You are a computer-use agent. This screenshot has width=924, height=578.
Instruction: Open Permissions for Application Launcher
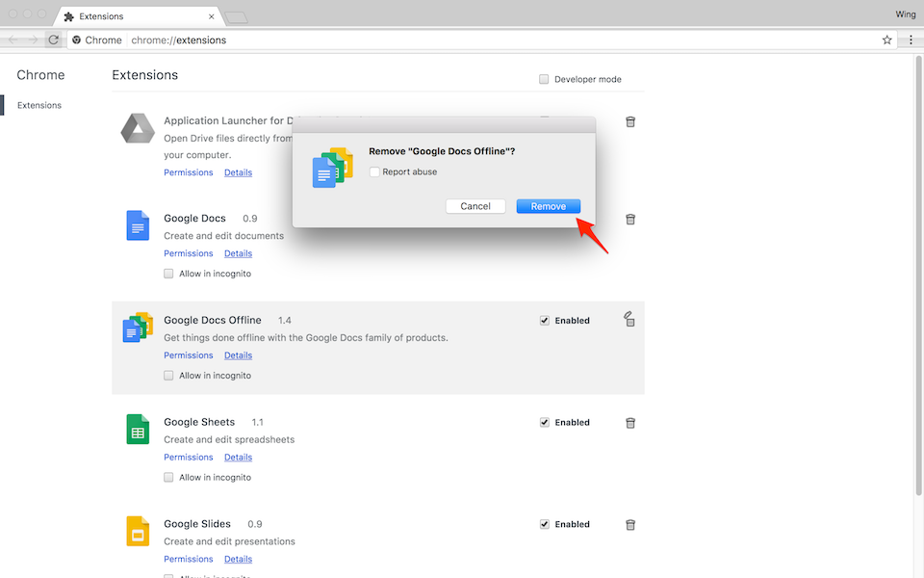coord(188,172)
